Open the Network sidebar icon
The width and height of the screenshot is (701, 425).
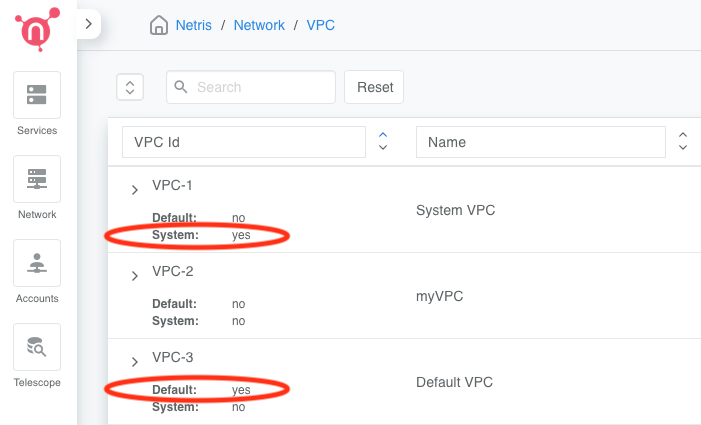tap(37, 179)
